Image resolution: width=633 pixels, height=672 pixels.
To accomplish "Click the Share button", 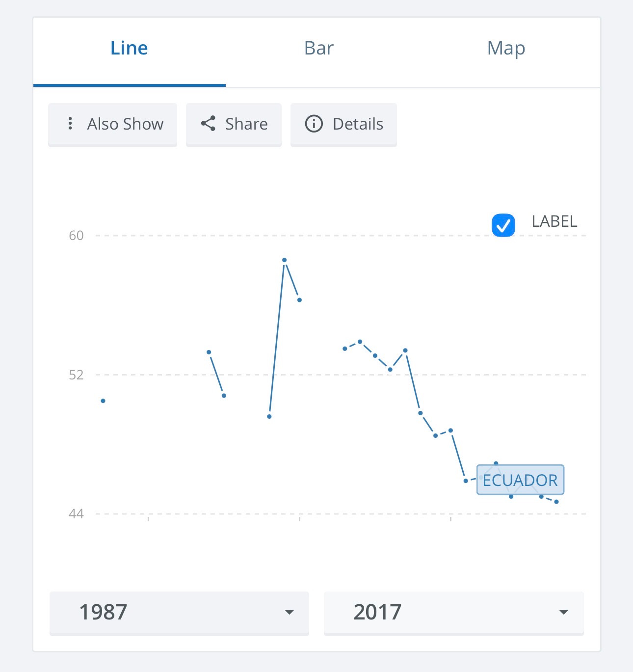I will [234, 124].
